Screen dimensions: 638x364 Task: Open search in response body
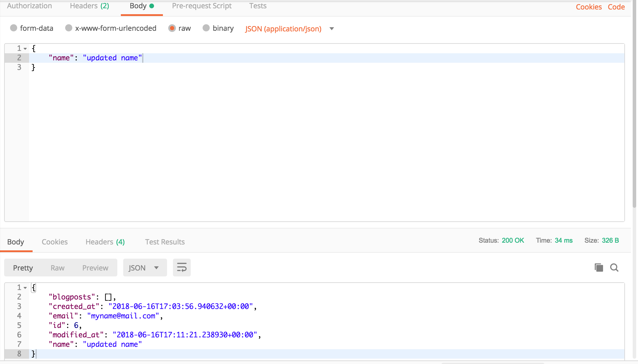coord(614,268)
